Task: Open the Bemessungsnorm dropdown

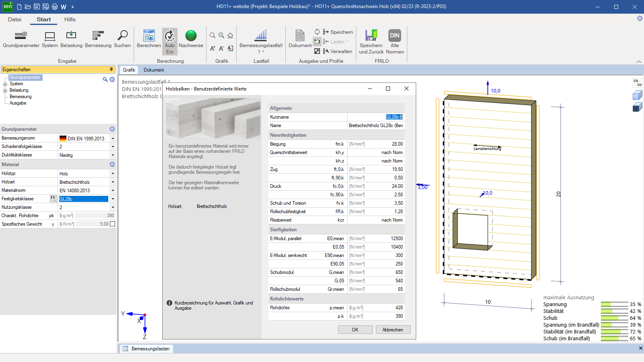Action: pyautogui.click(x=113, y=138)
